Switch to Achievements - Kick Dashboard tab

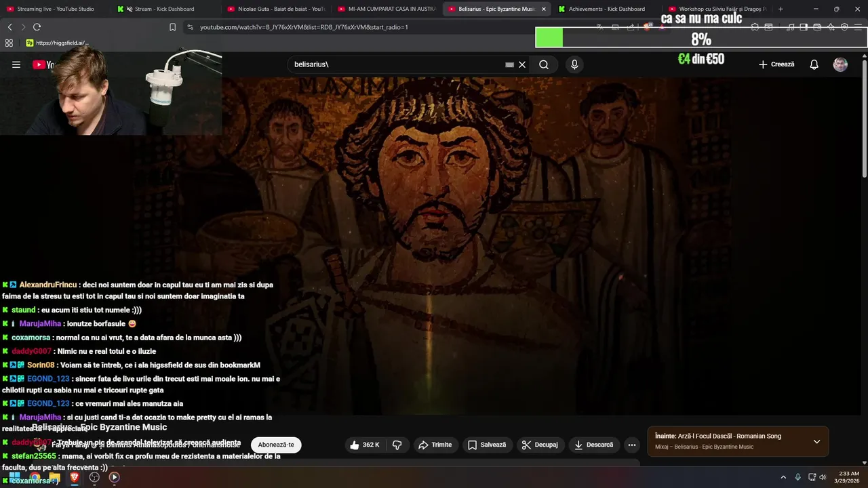coord(607,9)
